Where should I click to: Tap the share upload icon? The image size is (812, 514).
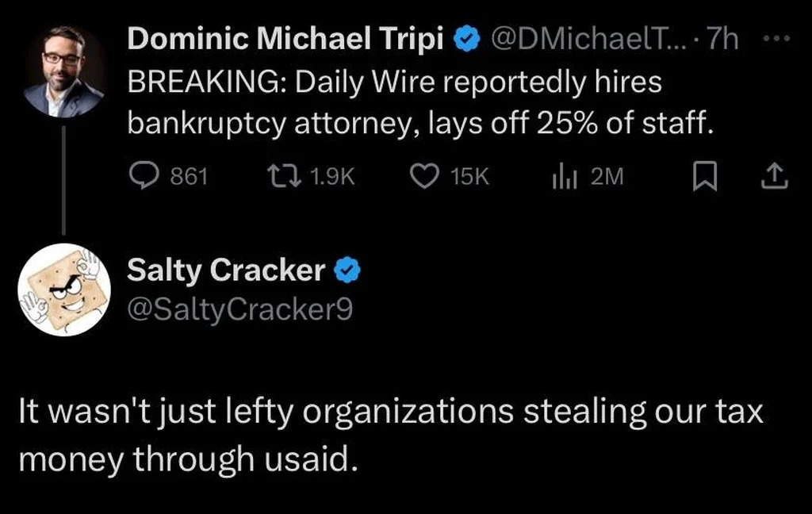(775, 177)
